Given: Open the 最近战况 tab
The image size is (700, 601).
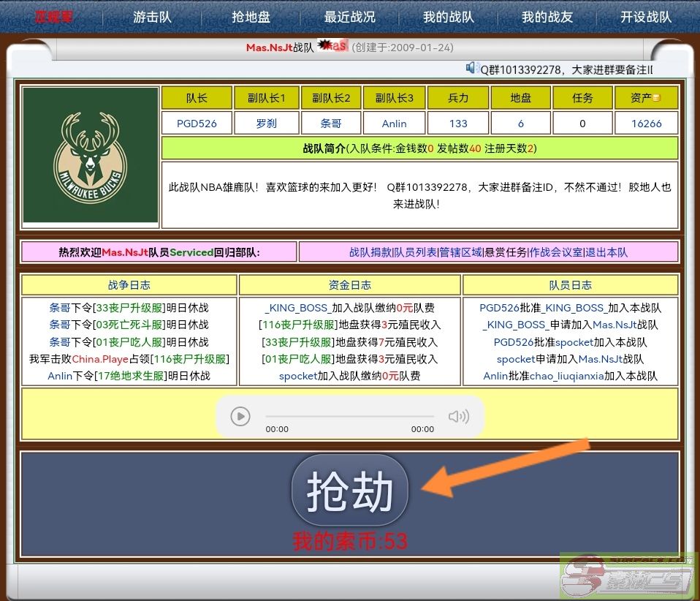Looking at the screenshot, I should click(349, 16).
